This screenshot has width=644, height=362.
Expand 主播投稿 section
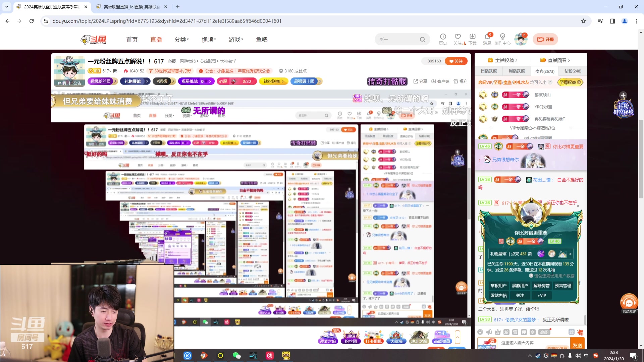point(502,60)
